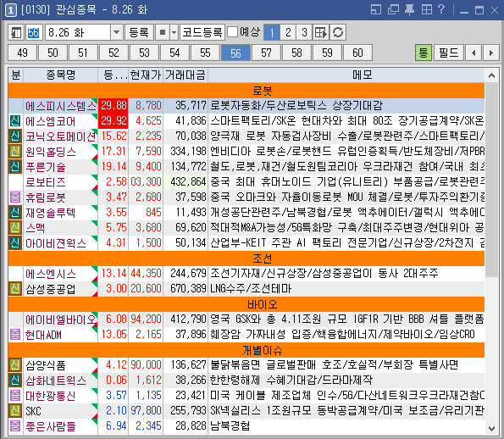This screenshot has height=439, width=504.
Task: Click the 신 badge on 원익홀딩스 row
Action: (15, 151)
